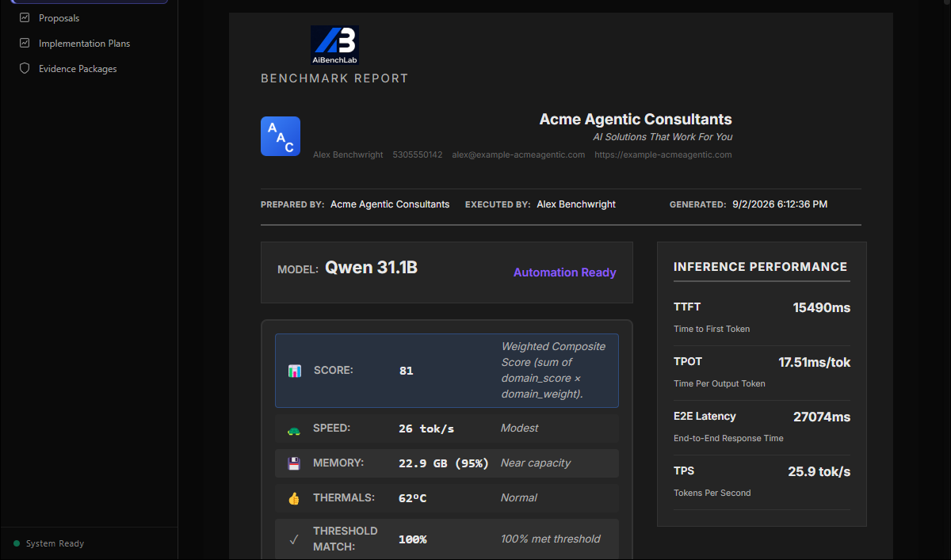The height and width of the screenshot is (560, 951).
Task: Click the Weighted Composite Score description
Action: tap(553, 370)
